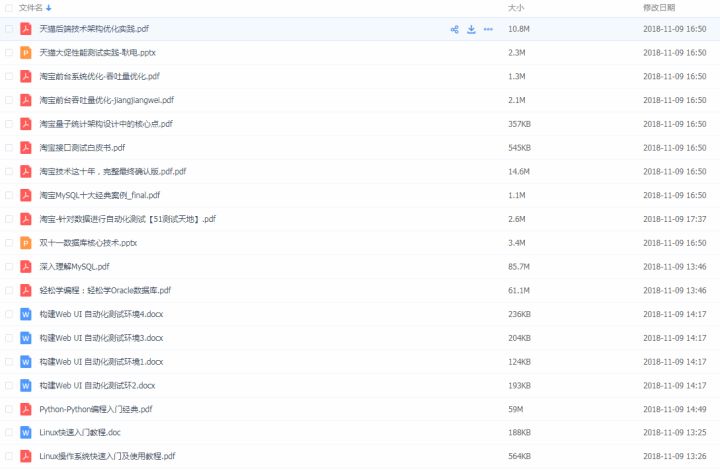Click the 61.1M size value
This screenshot has height=471, width=720.
point(519,291)
